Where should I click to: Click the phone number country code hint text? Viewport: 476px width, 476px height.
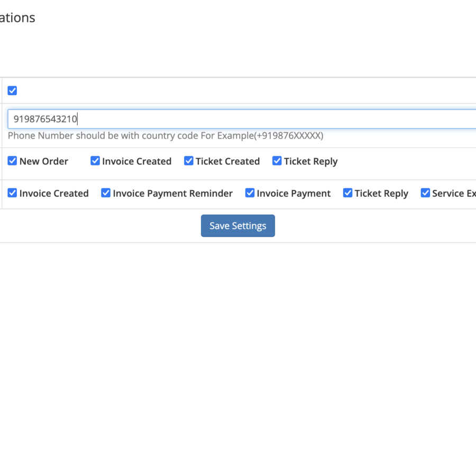pos(165,136)
